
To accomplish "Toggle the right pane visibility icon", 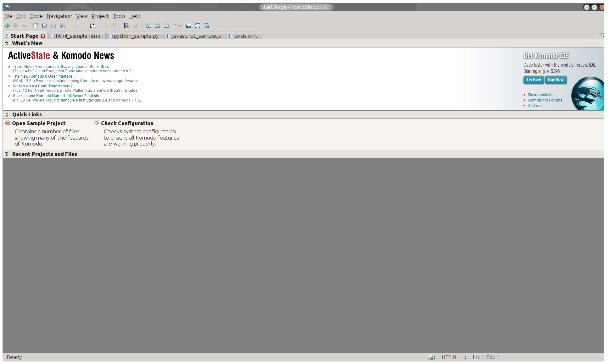I will pyautogui.click(x=166, y=26).
